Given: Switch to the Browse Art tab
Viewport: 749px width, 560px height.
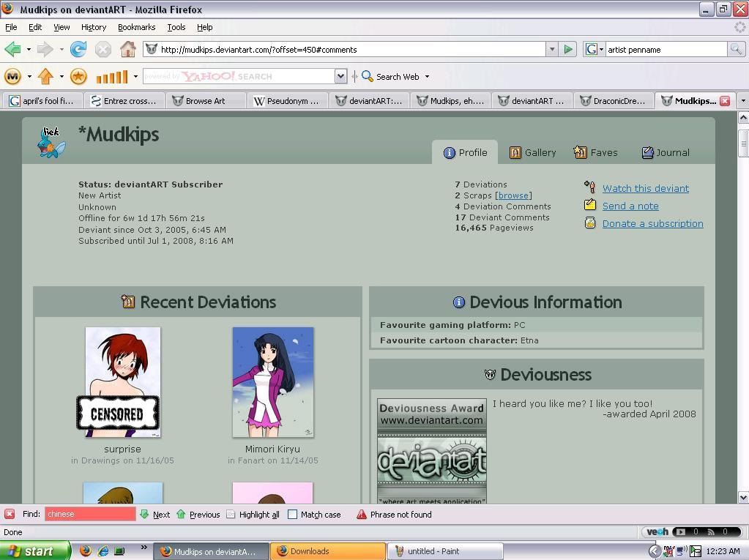Looking at the screenshot, I should click(206, 101).
